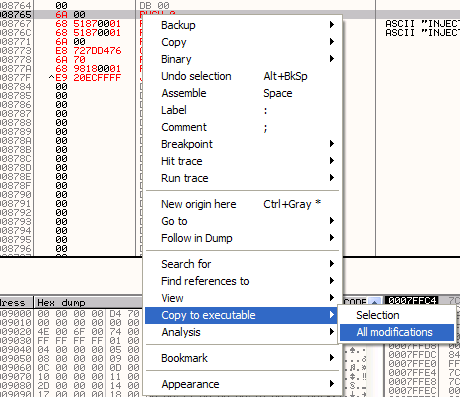Open the Search for submenu
This screenshot has height=397, width=460.
coord(242,264)
